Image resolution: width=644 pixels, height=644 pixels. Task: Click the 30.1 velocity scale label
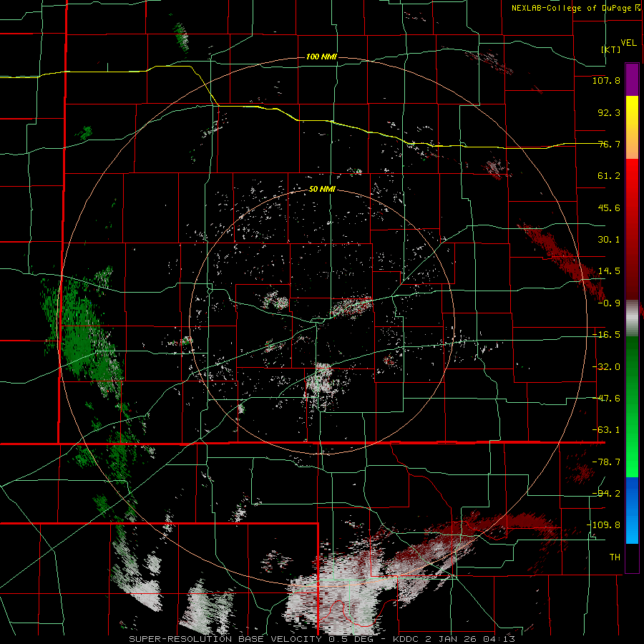[x=609, y=240]
